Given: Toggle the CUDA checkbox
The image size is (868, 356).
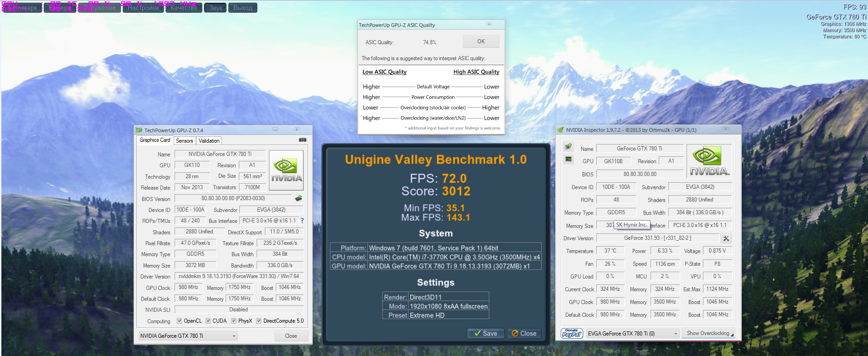Looking at the screenshot, I should click(x=208, y=321).
